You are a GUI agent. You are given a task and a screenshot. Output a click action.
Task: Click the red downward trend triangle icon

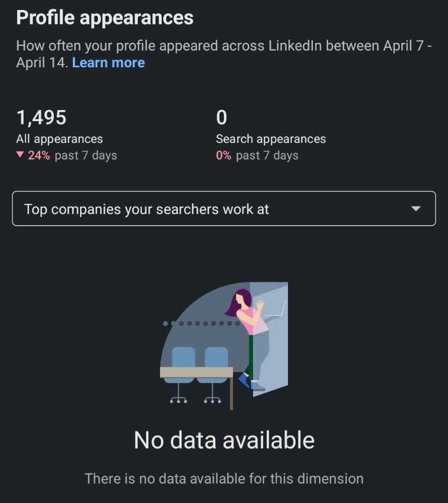tap(20, 155)
